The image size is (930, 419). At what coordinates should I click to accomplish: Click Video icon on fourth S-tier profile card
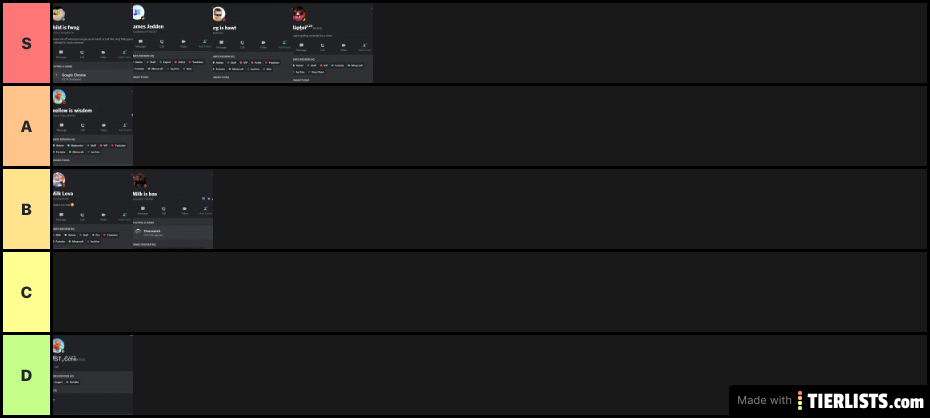(343, 46)
